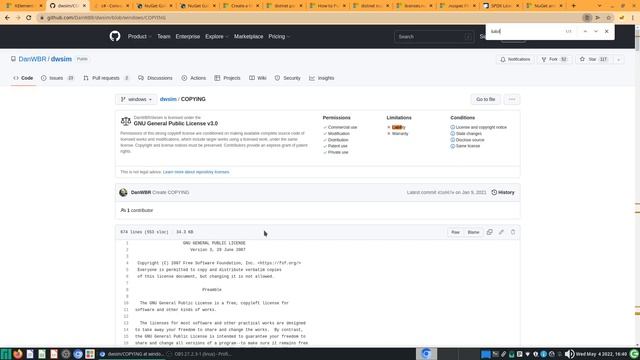This screenshot has height=360, width=640.
Task: Open Pricing dropdown in GitHub header
Action: 279,36
